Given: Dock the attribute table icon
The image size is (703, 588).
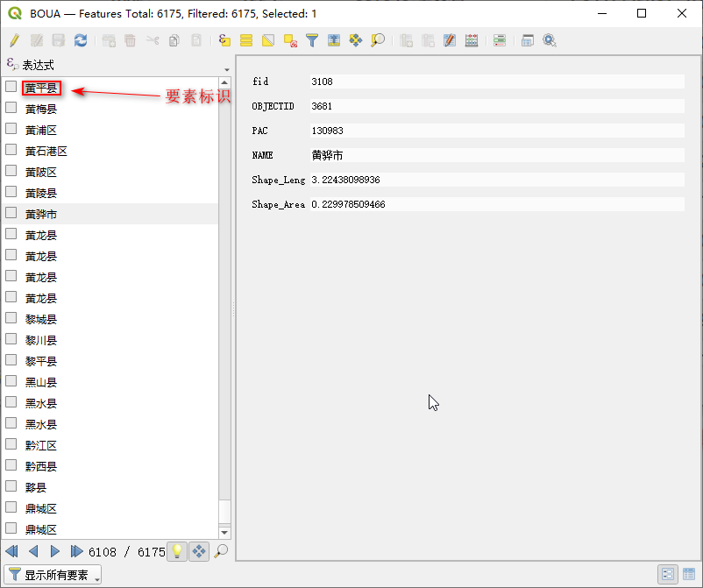Looking at the screenshot, I should [528, 40].
